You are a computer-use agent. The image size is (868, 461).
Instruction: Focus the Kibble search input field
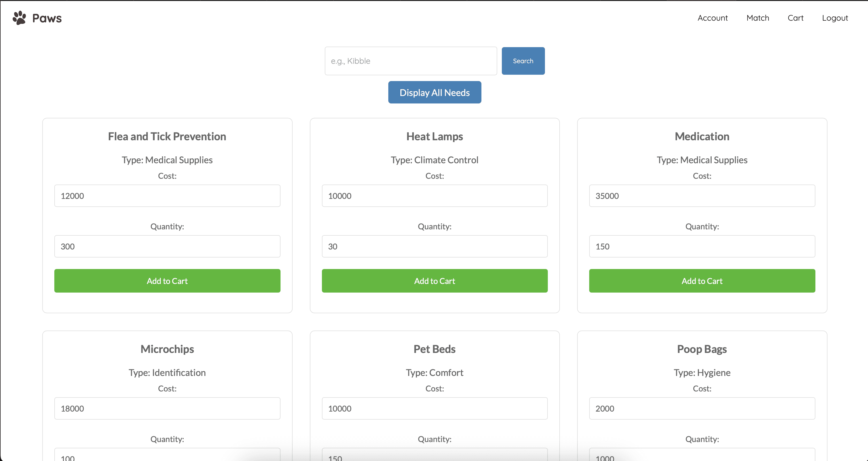[x=411, y=61]
